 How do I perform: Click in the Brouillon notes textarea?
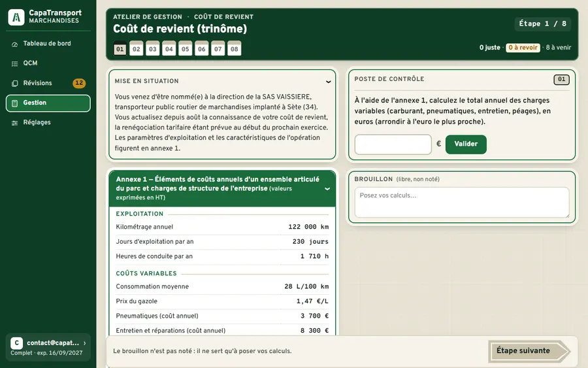[462, 203]
